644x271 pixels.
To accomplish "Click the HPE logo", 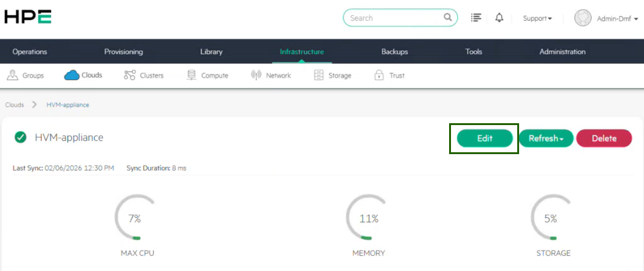I will pos(28,17).
